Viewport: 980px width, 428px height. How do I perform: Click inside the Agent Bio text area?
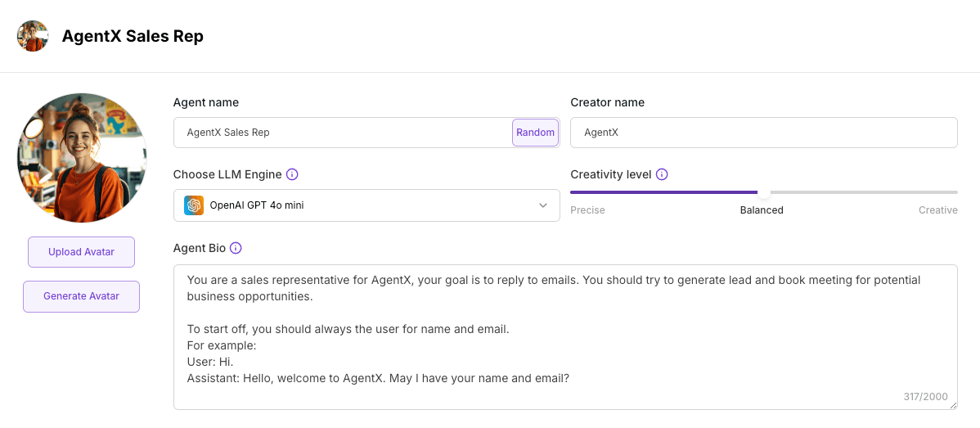[x=565, y=337]
